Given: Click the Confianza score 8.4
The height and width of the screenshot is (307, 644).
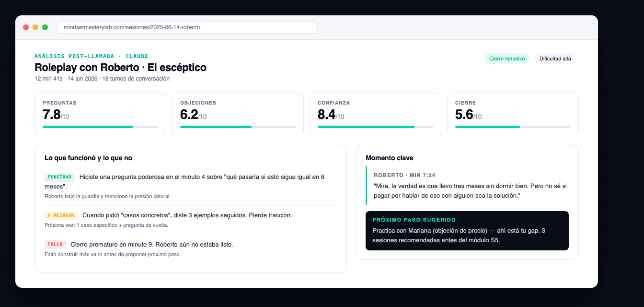Looking at the screenshot, I should (327, 115).
